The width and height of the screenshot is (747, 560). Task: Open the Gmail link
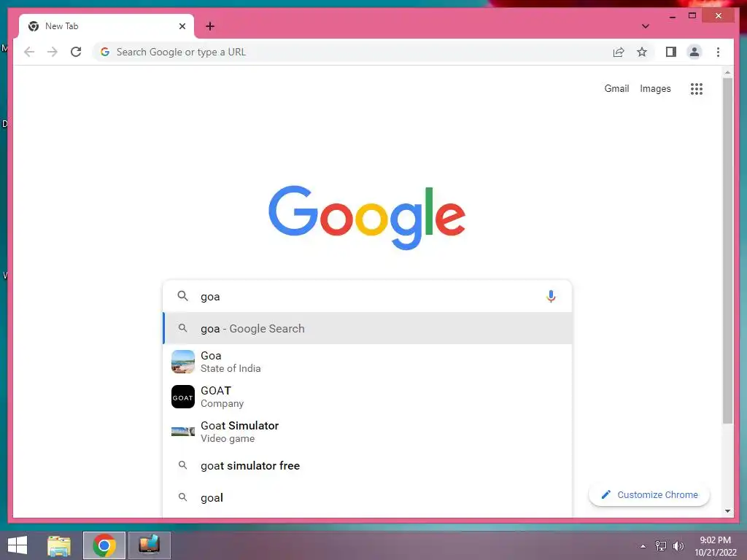pyautogui.click(x=616, y=88)
